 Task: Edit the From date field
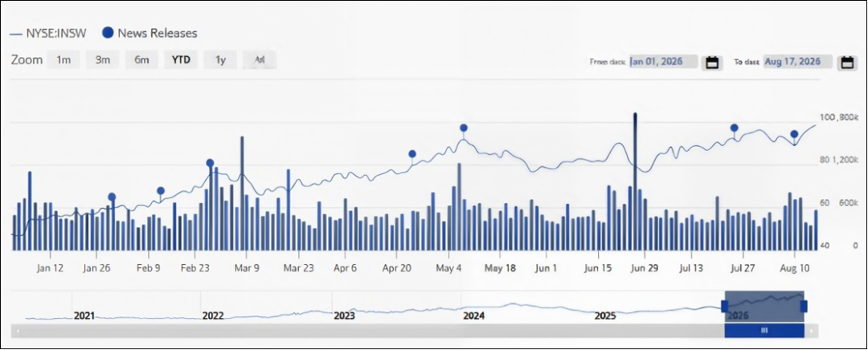pyautogui.click(x=663, y=61)
